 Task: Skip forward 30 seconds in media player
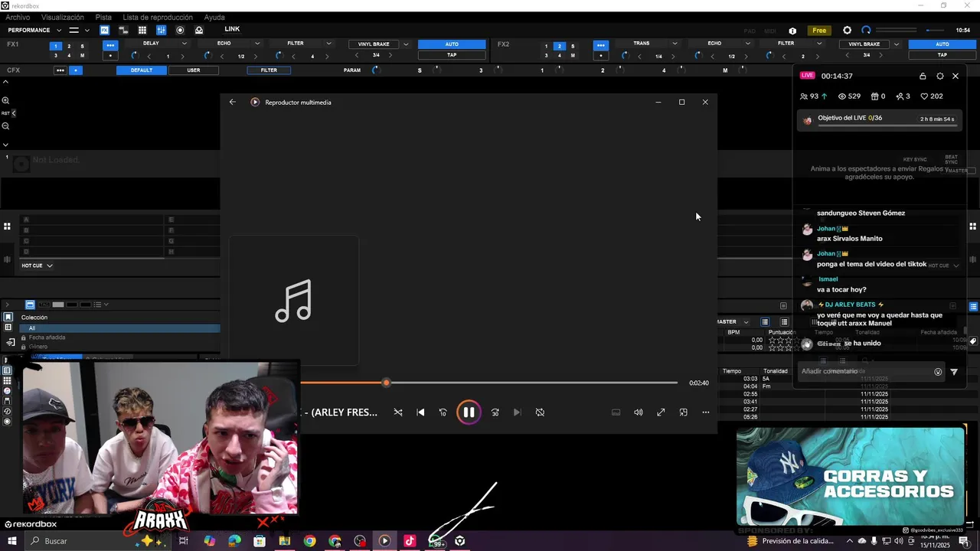(x=495, y=412)
